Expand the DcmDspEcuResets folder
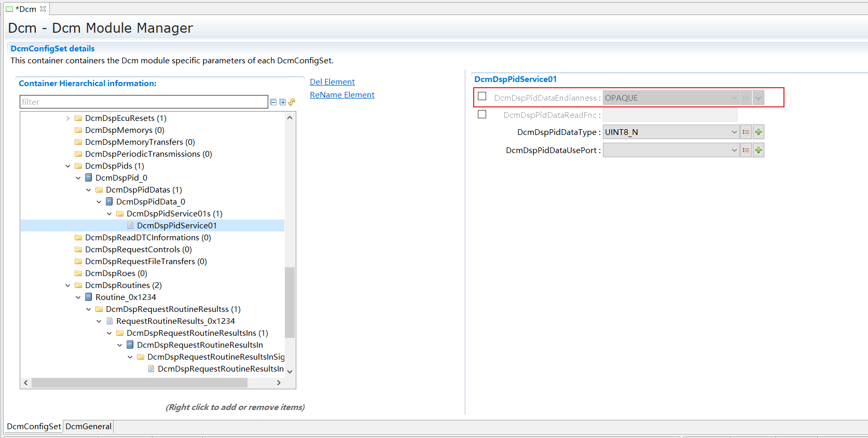 [x=68, y=118]
